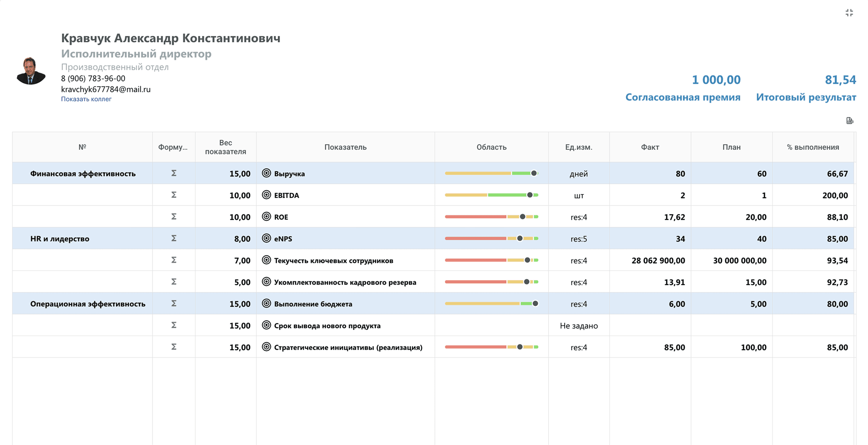The image size is (868, 445).
Task: Click the target icon next to Выручка
Action: [x=266, y=173]
